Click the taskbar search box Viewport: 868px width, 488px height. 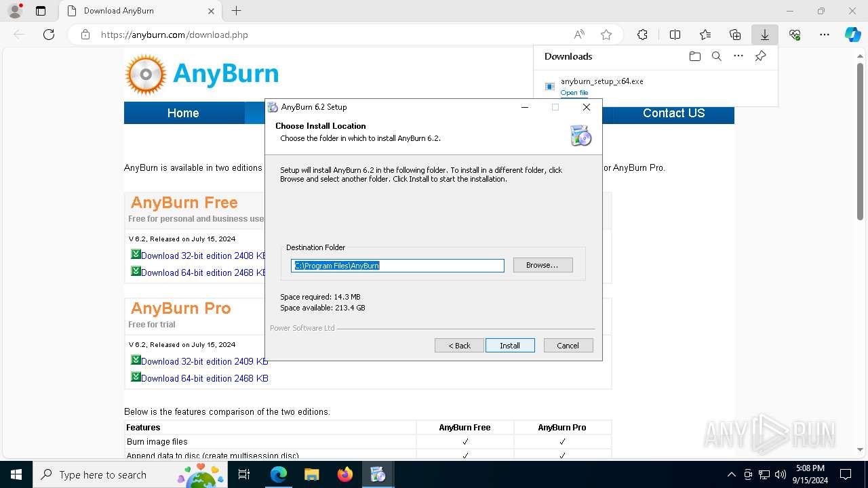coord(130,474)
